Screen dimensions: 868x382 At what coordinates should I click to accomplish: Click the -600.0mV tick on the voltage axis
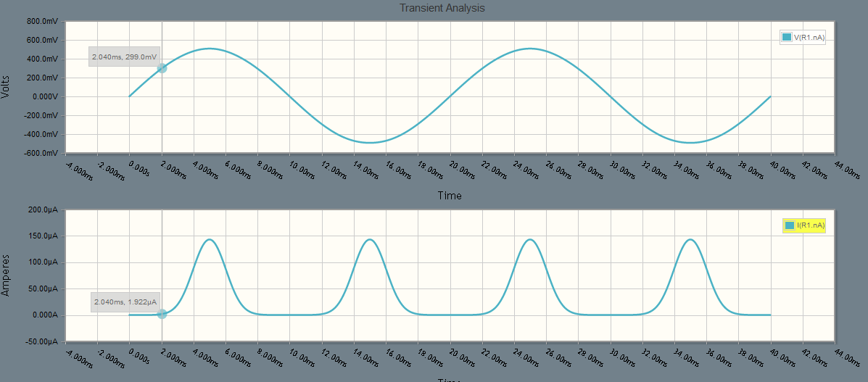pos(41,153)
